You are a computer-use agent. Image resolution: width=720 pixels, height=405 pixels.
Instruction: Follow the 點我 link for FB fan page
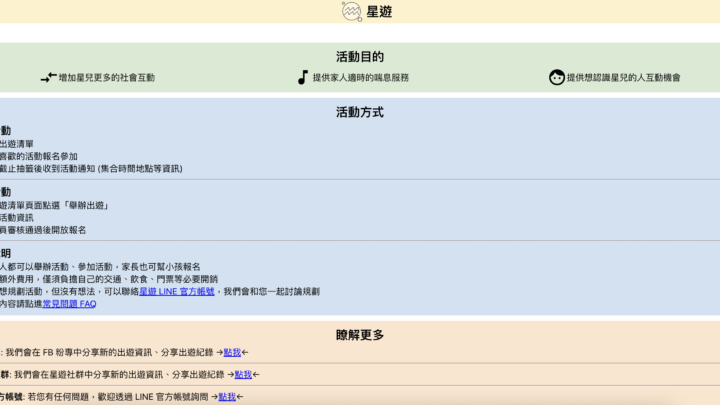[232, 352]
